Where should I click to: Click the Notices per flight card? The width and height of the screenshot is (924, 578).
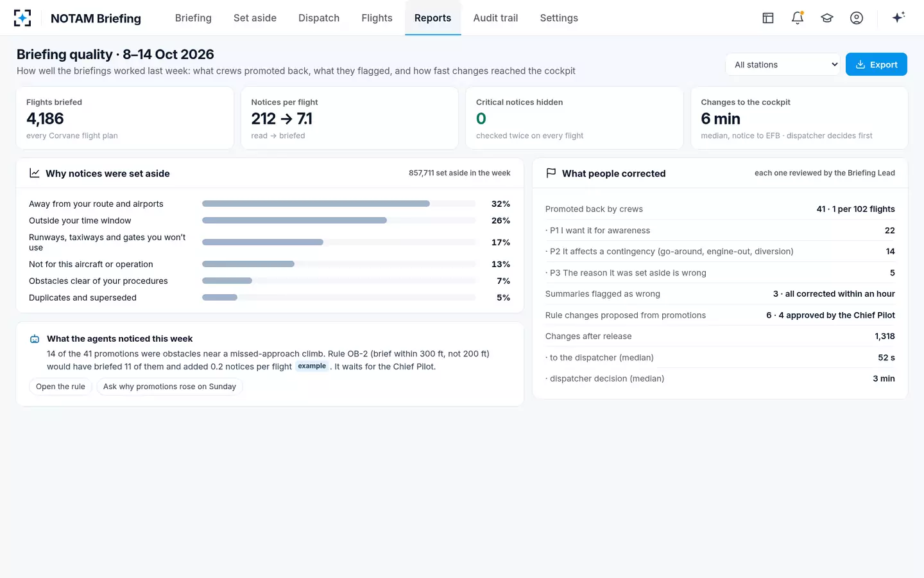(350, 118)
